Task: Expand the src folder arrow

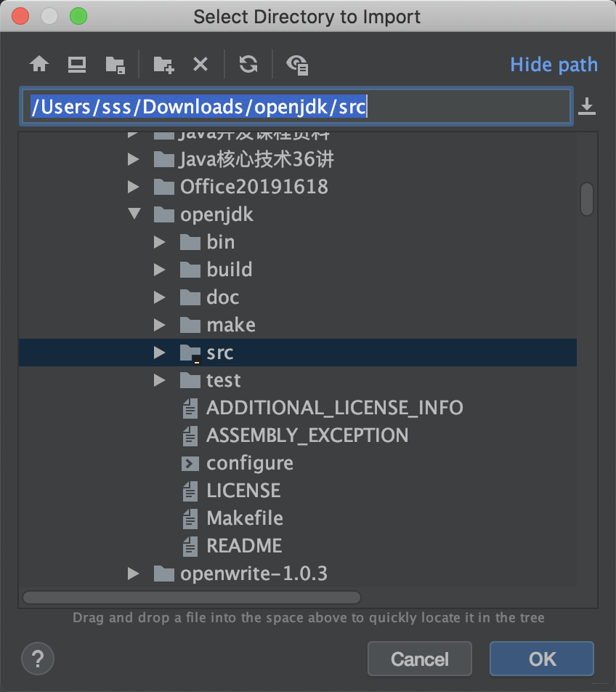Action: pos(160,352)
